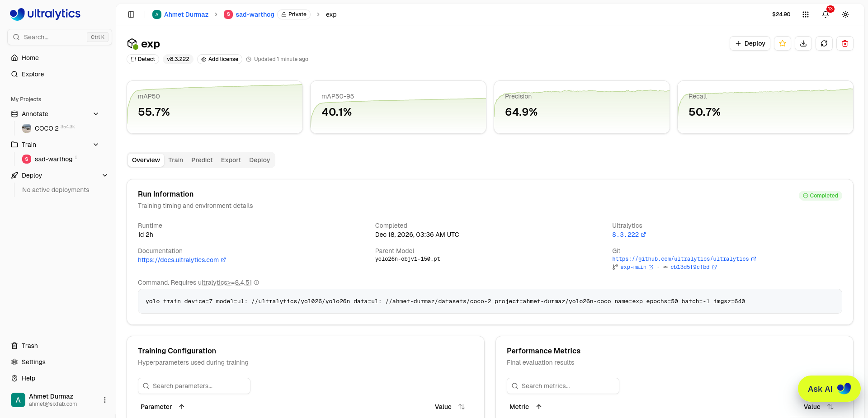Open the notifications bell

click(x=826, y=14)
